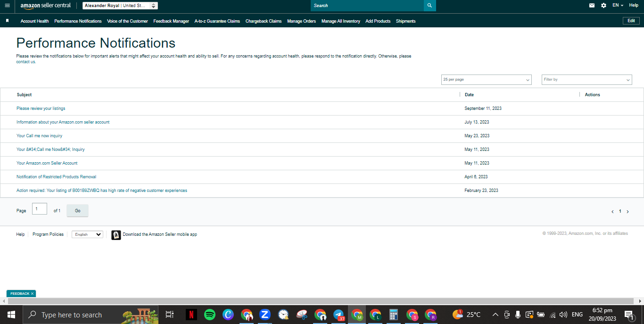Open Canva from the taskbar
This screenshot has height=324, width=644.
(228, 315)
